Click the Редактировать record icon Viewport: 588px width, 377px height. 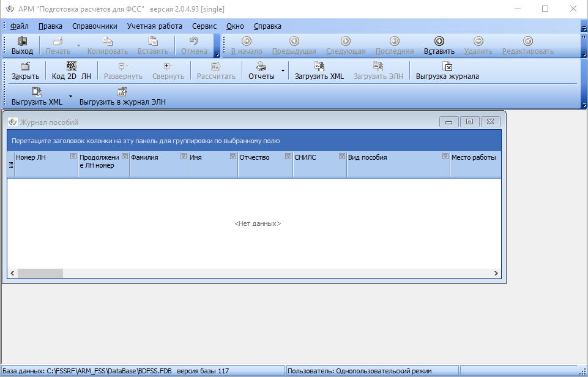[x=527, y=41]
